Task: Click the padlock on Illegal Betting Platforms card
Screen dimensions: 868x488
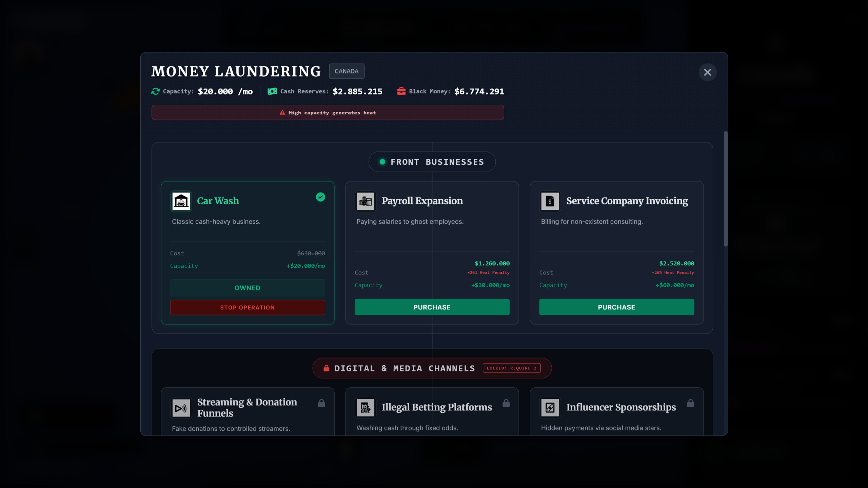Action: [x=506, y=403]
